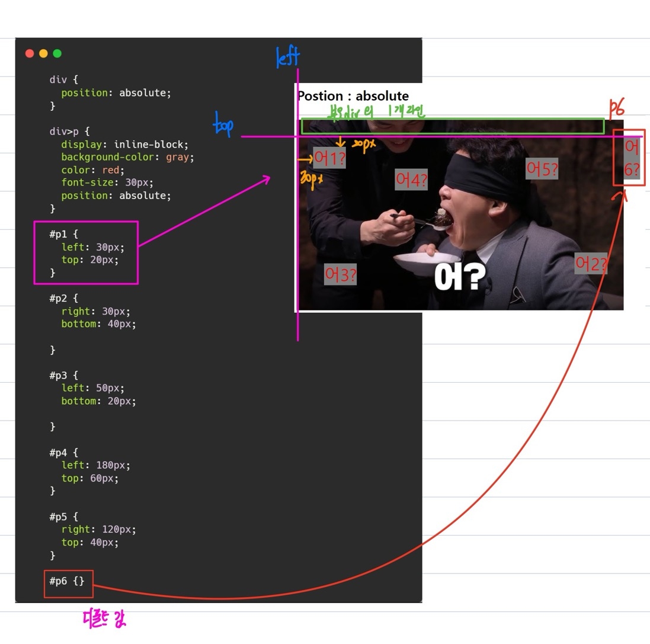
Task: Click the "background-color: gray;" declaration
Action: 127,157
